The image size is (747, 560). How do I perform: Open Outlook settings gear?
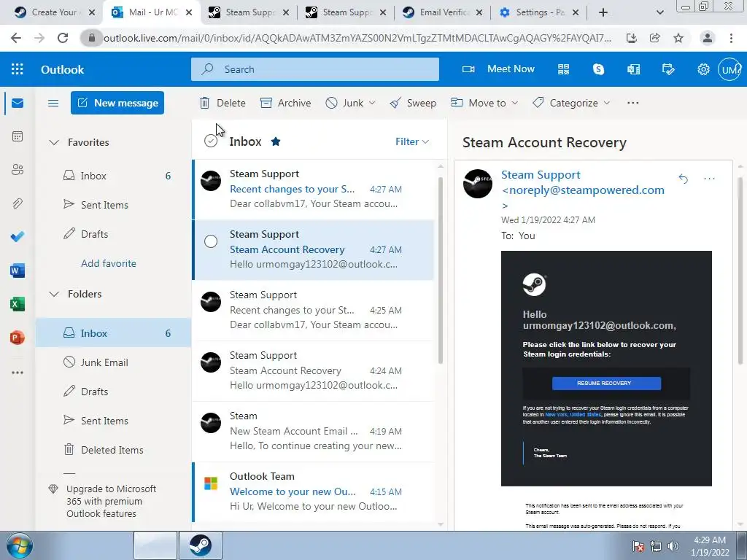(x=703, y=69)
